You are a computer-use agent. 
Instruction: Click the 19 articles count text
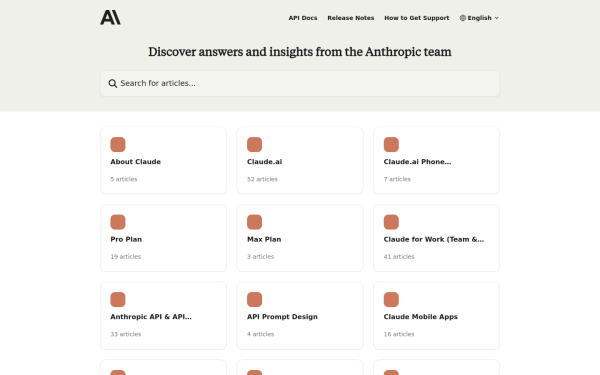126,257
